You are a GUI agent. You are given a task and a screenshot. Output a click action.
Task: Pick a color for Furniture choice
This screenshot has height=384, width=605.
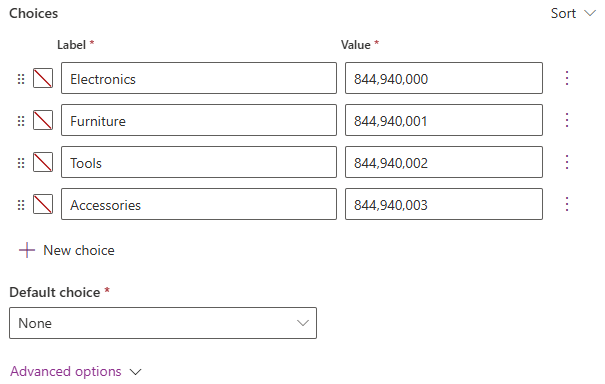point(43,120)
